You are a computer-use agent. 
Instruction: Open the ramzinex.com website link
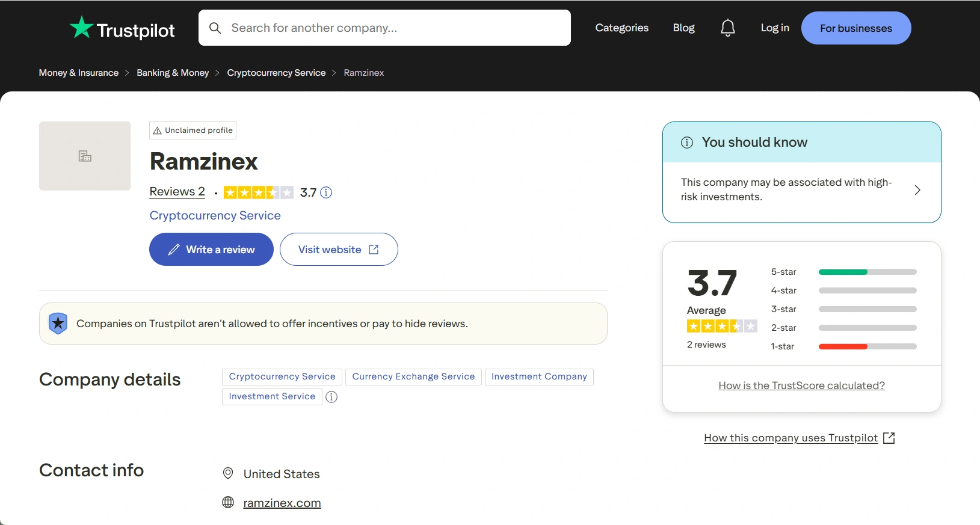click(282, 503)
